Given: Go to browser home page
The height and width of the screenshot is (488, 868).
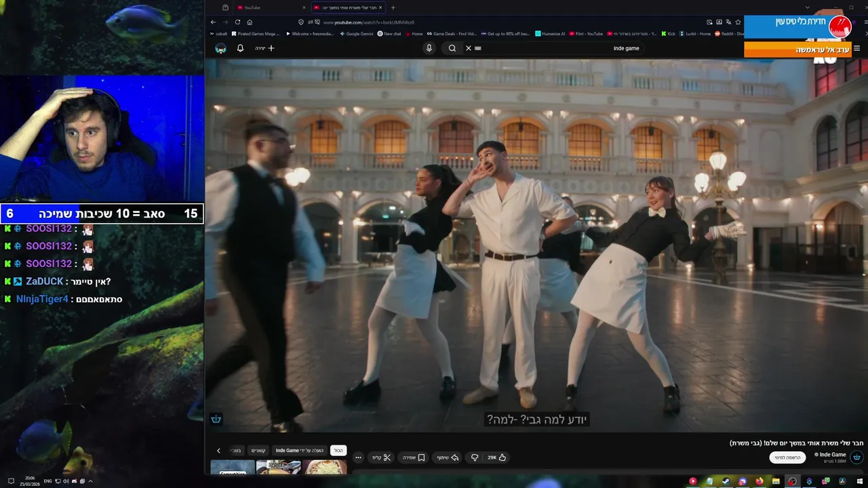Looking at the screenshot, I should coord(250,22).
